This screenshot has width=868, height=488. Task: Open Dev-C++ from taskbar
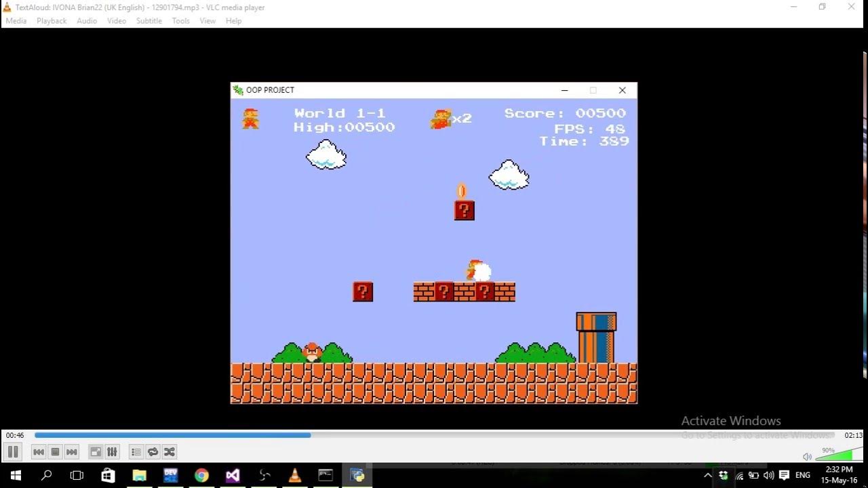click(170, 475)
